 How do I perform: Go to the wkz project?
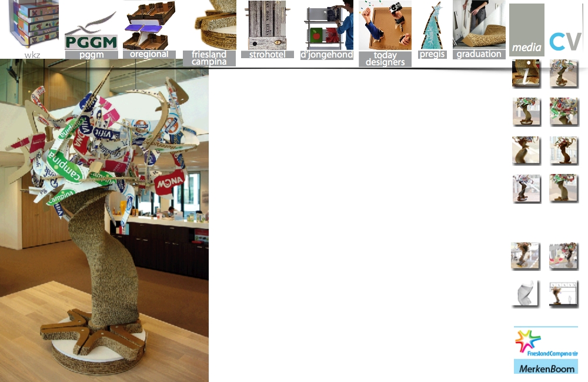(32, 55)
